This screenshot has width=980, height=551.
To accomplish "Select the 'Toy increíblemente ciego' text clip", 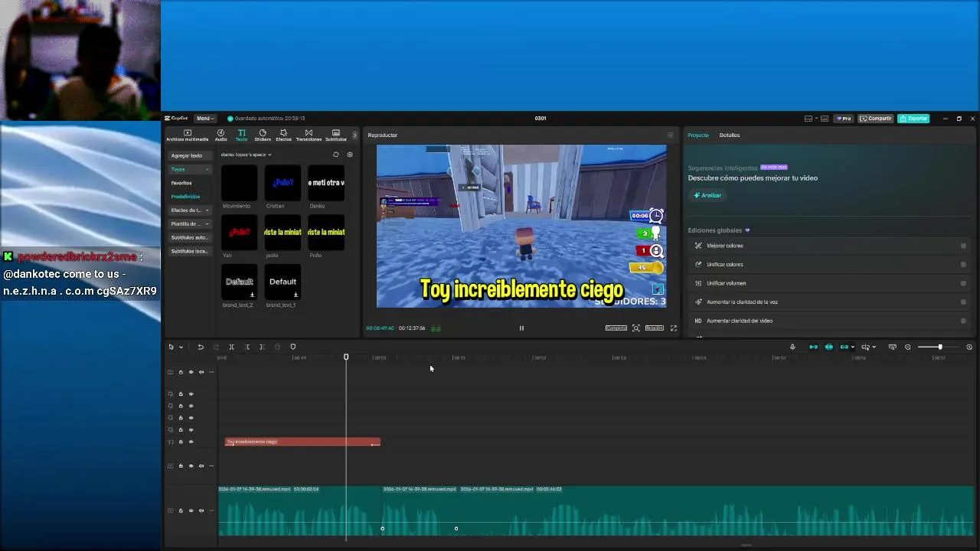I will coord(302,442).
